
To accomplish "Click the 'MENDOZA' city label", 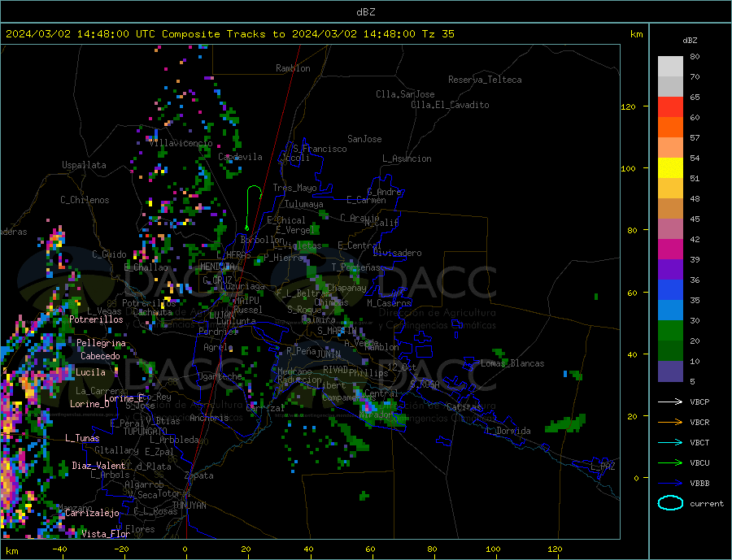I will tap(217, 267).
